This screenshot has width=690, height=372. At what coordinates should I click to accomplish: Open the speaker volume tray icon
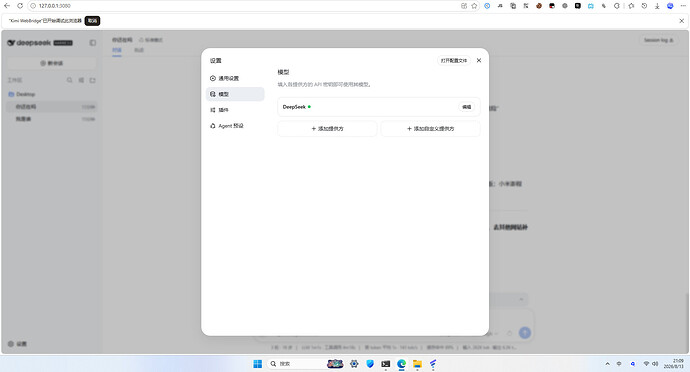[655, 364]
